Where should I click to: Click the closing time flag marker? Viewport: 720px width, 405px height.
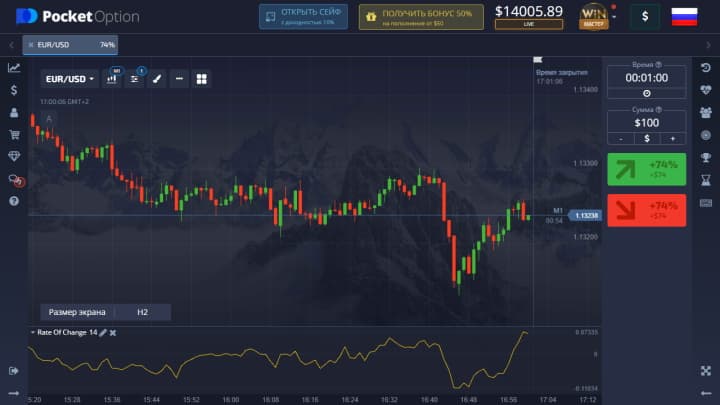pyautogui.click(x=538, y=60)
